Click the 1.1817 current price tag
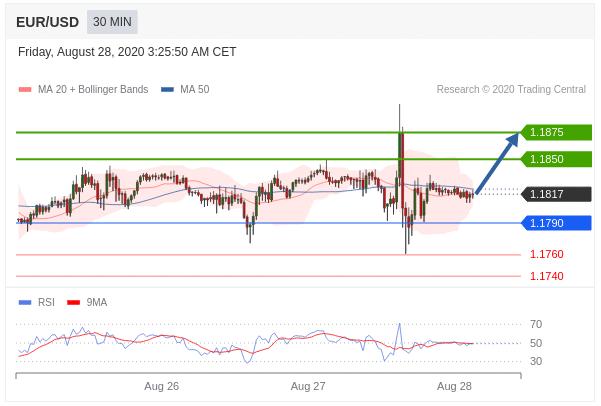 pyautogui.click(x=556, y=194)
